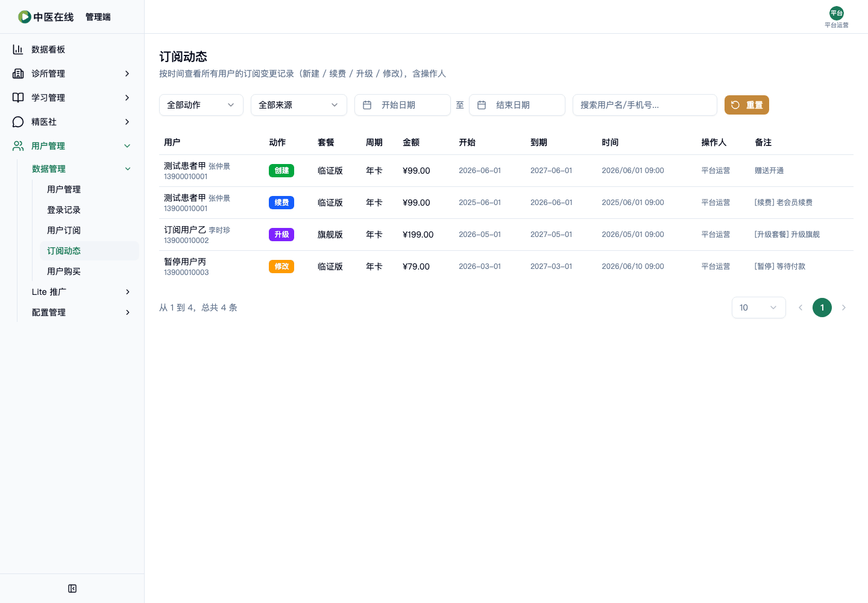Click the 赠送开通 remark
The height and width of the screenshot is (603, 868).
click(x=769, y=171)
